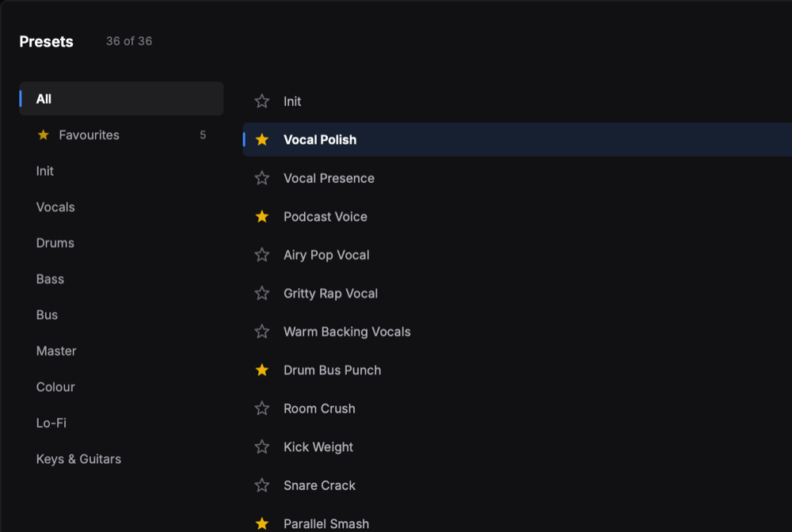Unstar the Drum Bus Punch preset
This screenshot has width=792, height=532.
261,370
